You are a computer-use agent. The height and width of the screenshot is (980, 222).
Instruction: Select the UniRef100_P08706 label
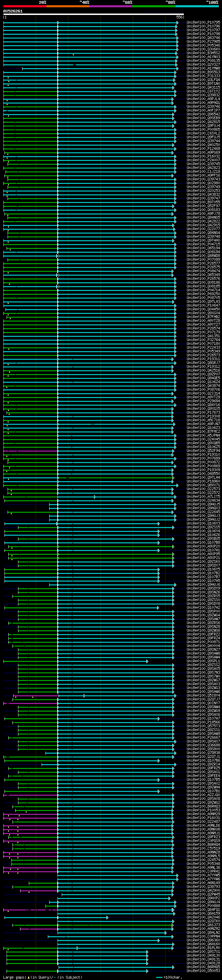pos(203,390)
